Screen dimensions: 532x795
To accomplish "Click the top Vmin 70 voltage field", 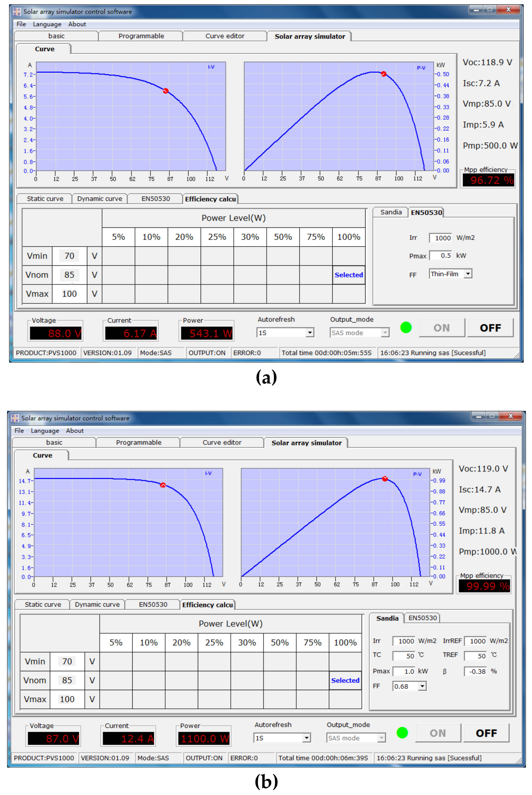I will pos(69,256).
